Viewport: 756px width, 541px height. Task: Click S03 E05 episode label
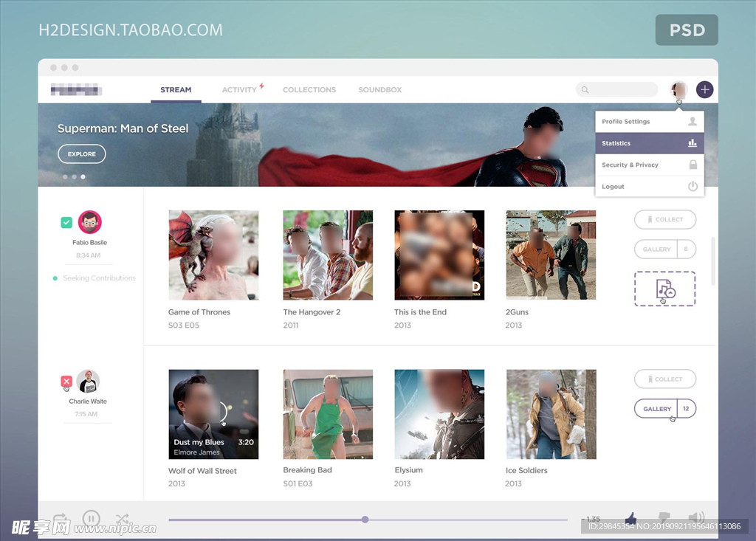[184, 325]
